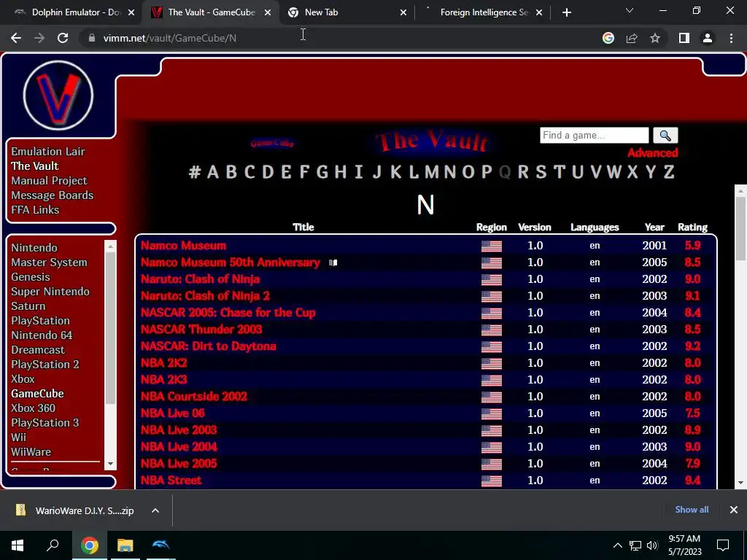This screenshot has height=560, width=747.
Task: Open the Dolphin emulator from the taskbar
Action: click(160, 545)
